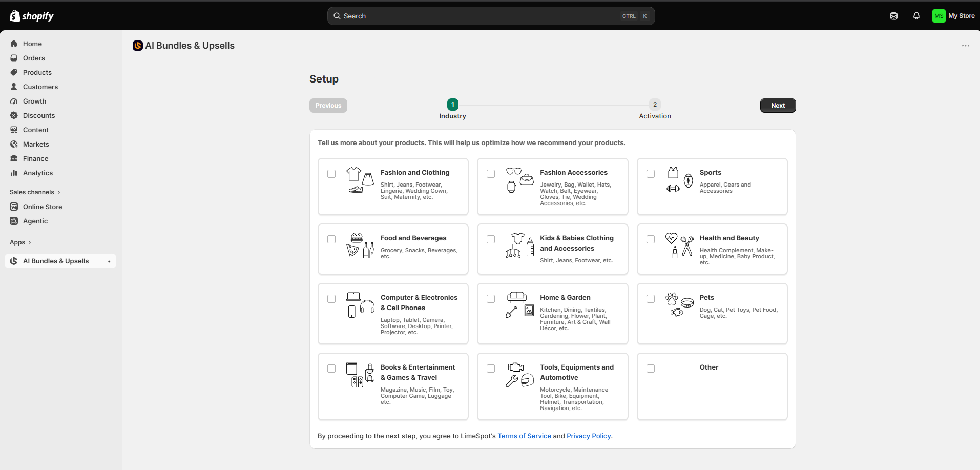
Task: Open the notifications bell
Action: click(x=916, y=16)
